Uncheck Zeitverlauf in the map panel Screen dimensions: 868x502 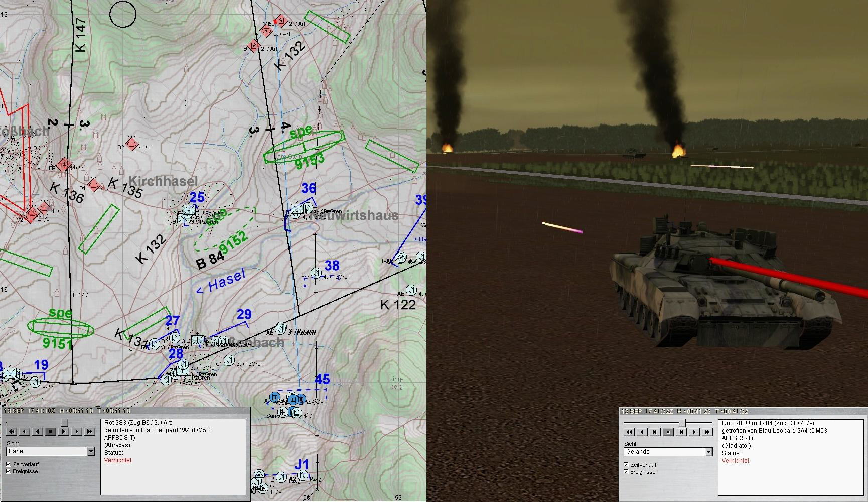(x=9, y=464)
